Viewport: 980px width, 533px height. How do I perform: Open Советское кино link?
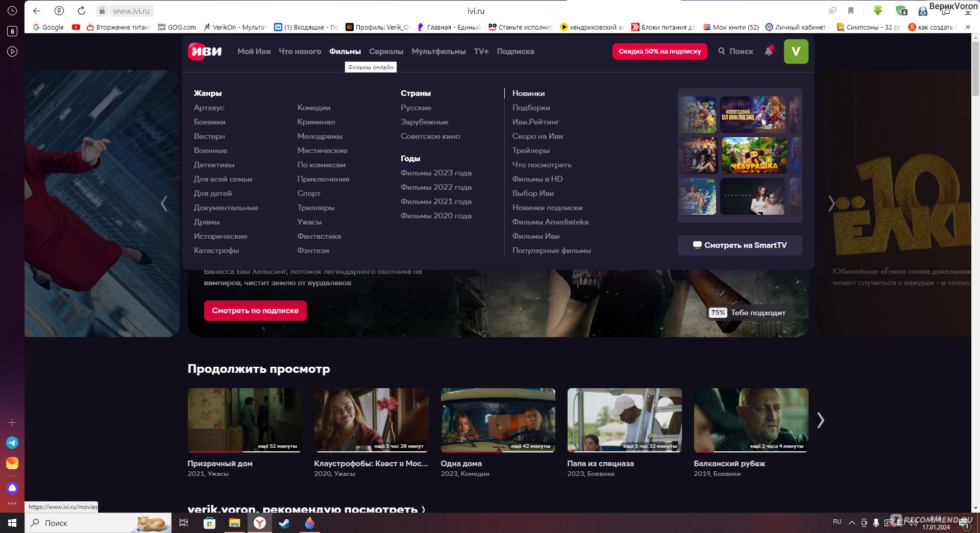click(430, 136)
